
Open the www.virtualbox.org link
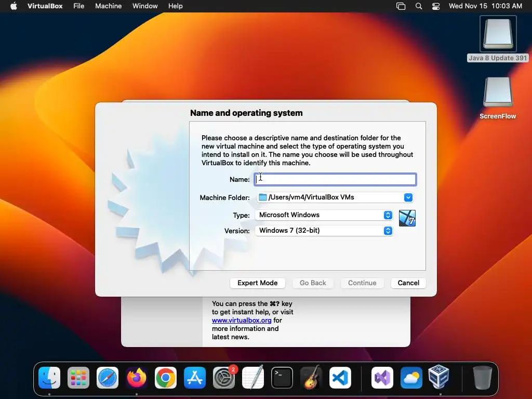(242, 320)
